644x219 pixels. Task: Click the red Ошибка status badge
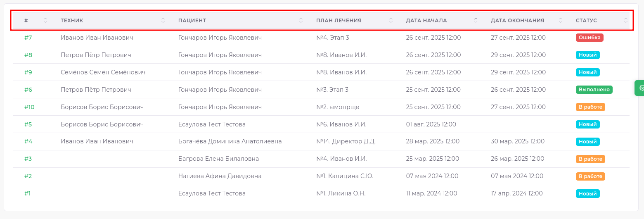pos(590,38)
